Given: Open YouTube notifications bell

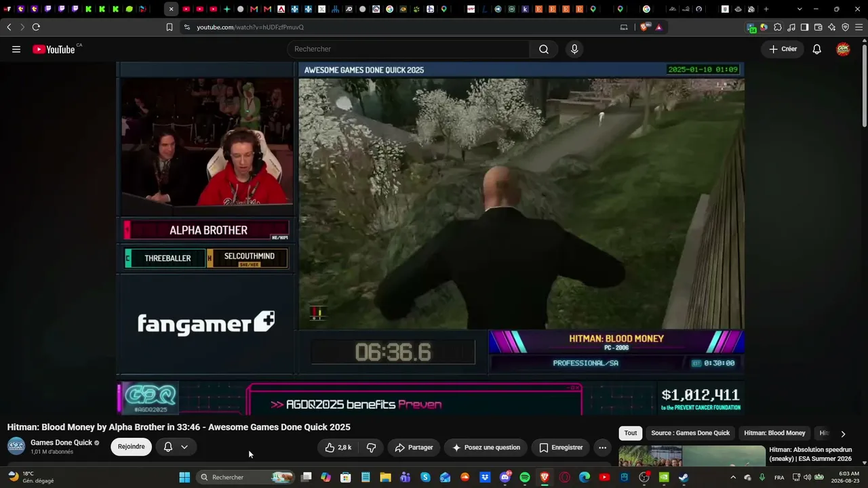Looking at the screenshot, I should click(x=817, y=49).
